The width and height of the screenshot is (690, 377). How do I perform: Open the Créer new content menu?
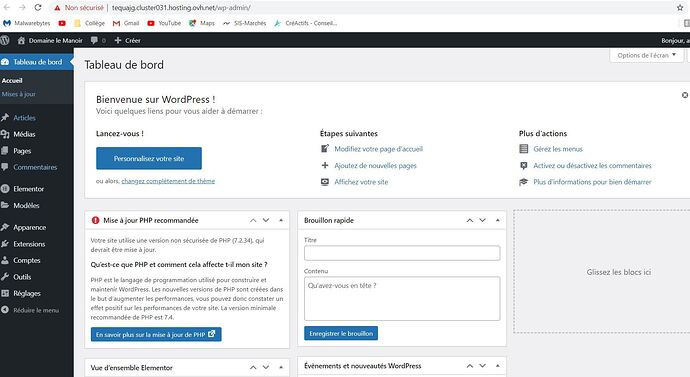click(x=128, y=40)
